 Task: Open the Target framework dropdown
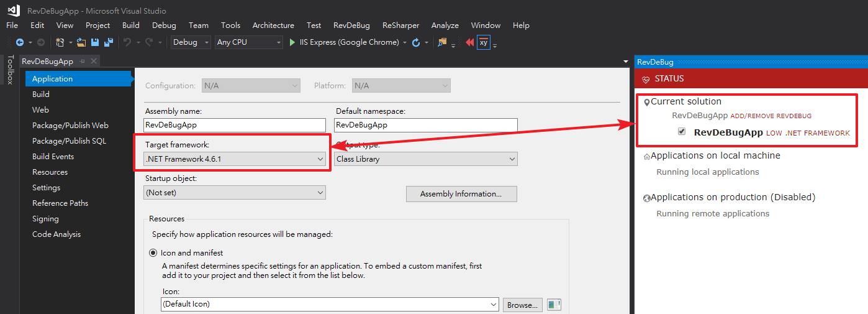pyautogui.click(x=235, y=159)
